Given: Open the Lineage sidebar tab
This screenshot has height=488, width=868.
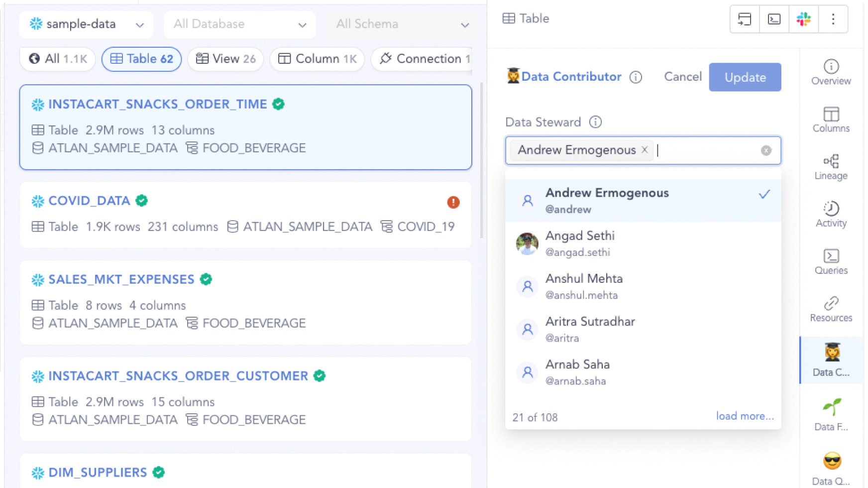Looking at the screenshot, I should (831, 167).
